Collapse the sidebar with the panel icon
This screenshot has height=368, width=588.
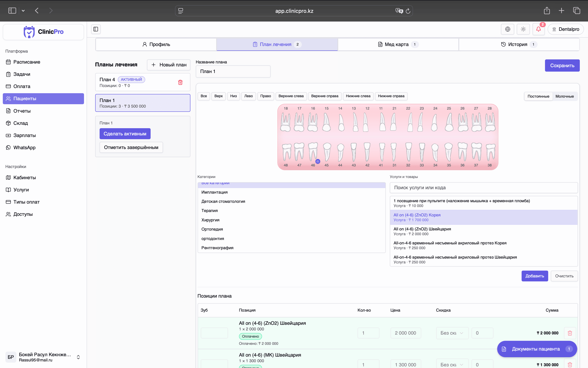[95, 29]
